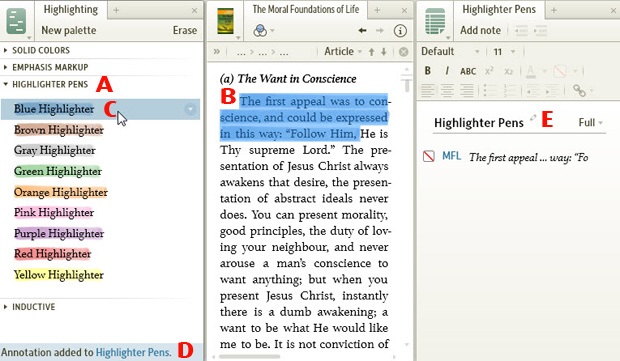Switch to the Highlighting tab
Image resolution: width=620 pixels, height=361 pixels.
pyautogui.click(x=71, y=9)
